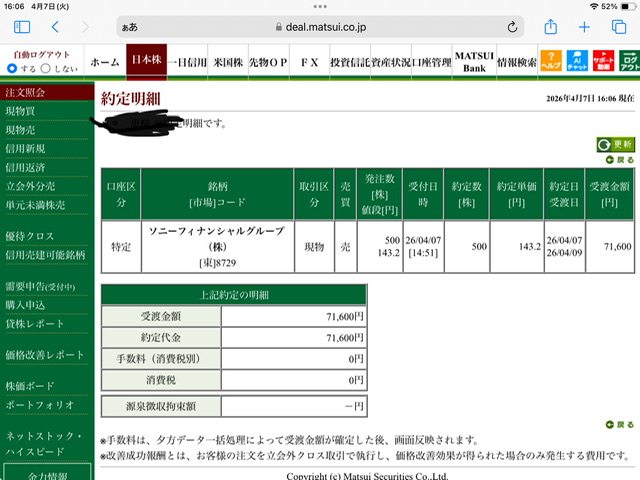Click the 26/04/07 [14:51] reception time cell
This screenshot has width=640, height=480.
click(423, 247)
